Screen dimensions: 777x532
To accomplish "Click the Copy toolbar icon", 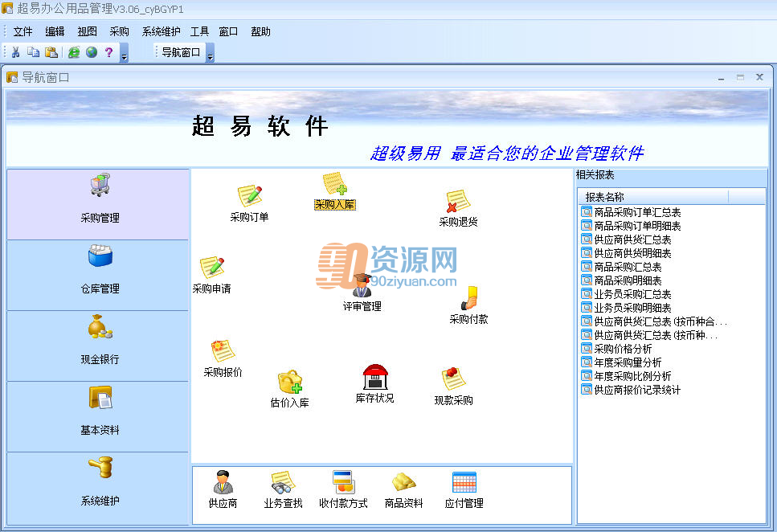I will pos(33,52).
